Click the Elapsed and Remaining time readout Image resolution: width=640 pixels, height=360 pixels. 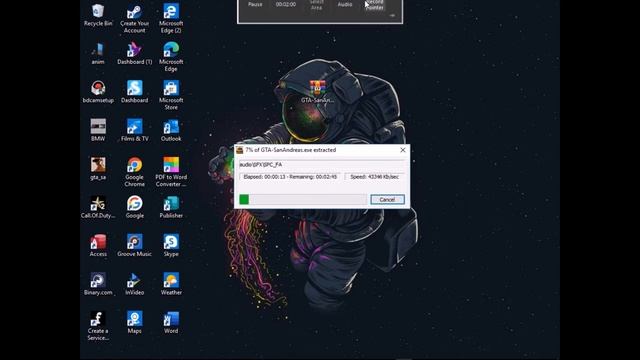(290, 177)
